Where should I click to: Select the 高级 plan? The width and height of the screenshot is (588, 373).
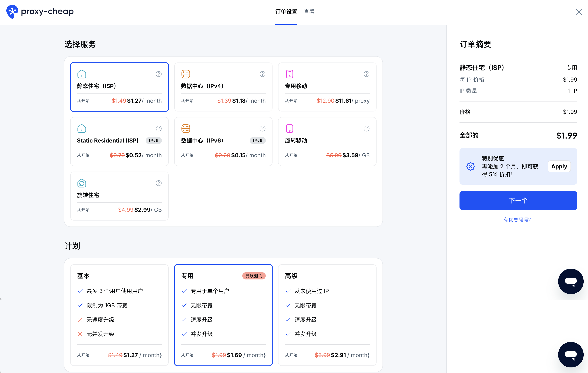[x=327, y=315]
